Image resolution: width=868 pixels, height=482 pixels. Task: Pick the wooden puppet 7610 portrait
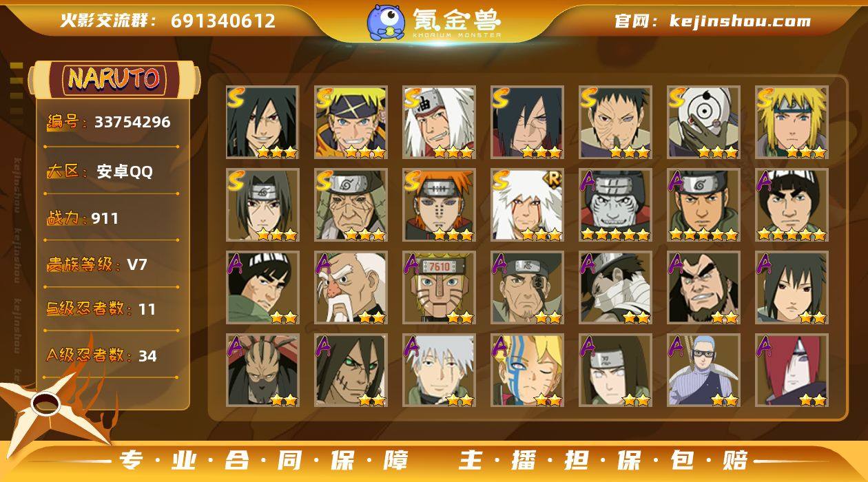439,288
